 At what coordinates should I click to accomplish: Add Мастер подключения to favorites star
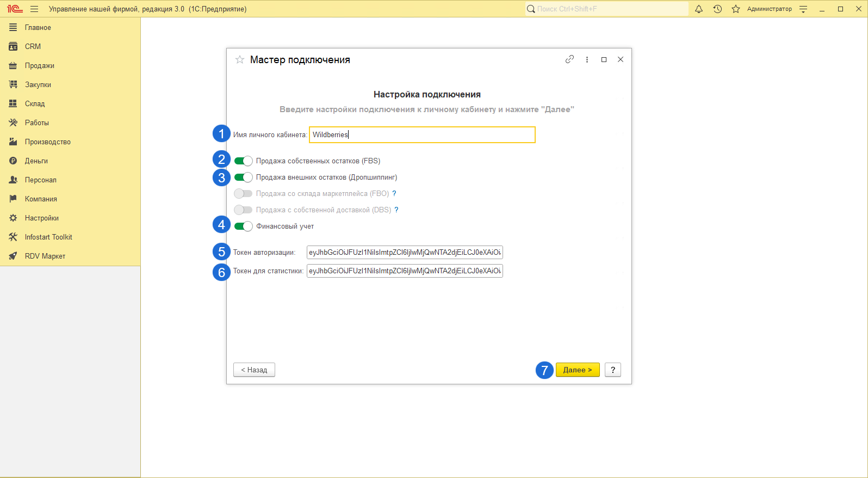[240, 60]
